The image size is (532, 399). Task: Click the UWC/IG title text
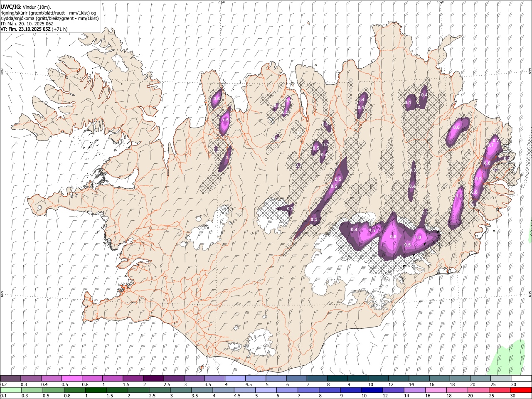pyautogui.click(x=10, y=7)
